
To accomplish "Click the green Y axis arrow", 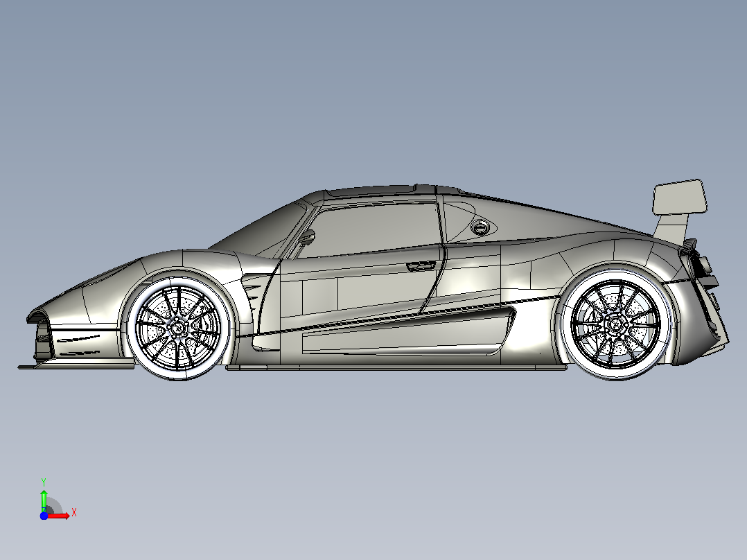I will [44, 500].
